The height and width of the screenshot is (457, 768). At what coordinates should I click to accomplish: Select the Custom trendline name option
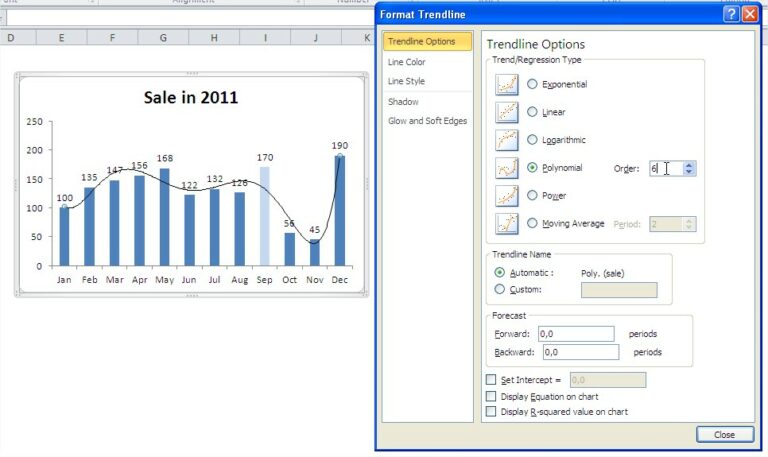pos(500,290)
